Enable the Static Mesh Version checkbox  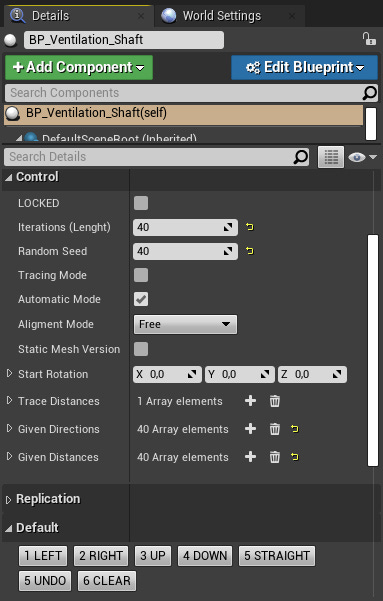pos(141,349)
